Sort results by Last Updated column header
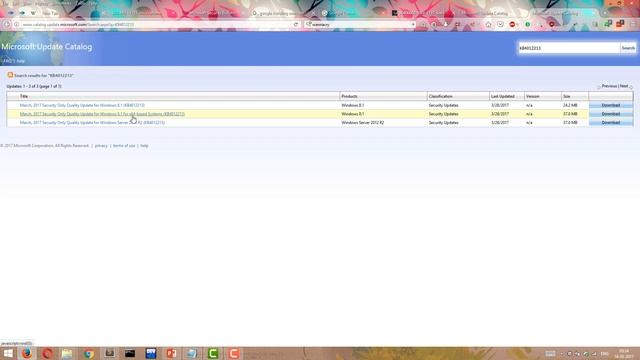640x360 pixels. [x=503, y=96]
